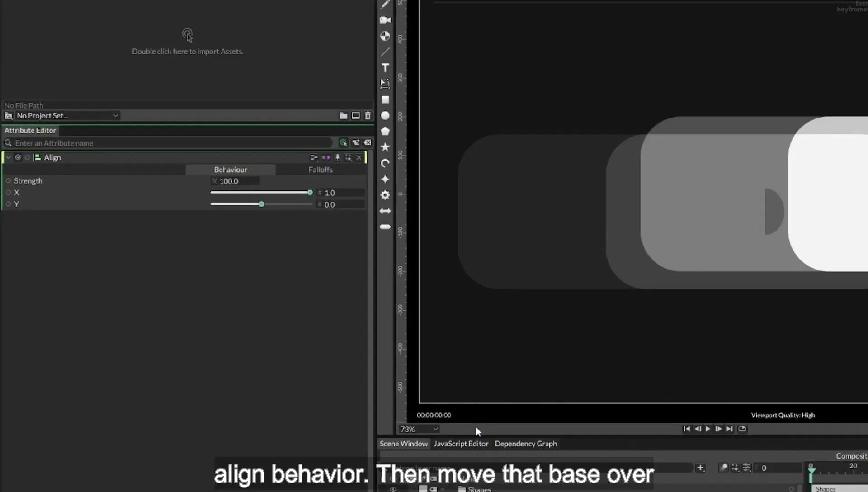The image size is (868, 492).
Task: Toggle loop playback button
Action: (x=742, y=429)
